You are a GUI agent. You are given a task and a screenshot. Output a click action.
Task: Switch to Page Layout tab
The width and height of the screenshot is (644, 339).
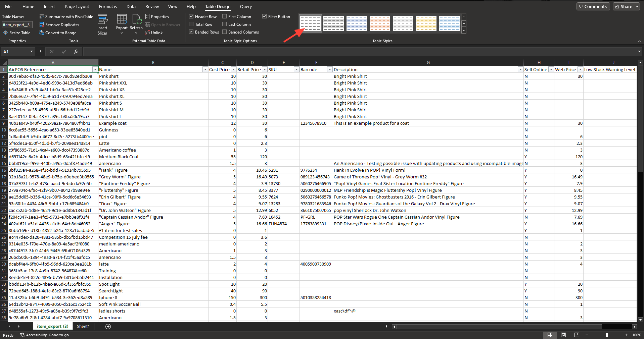[77, 6]
